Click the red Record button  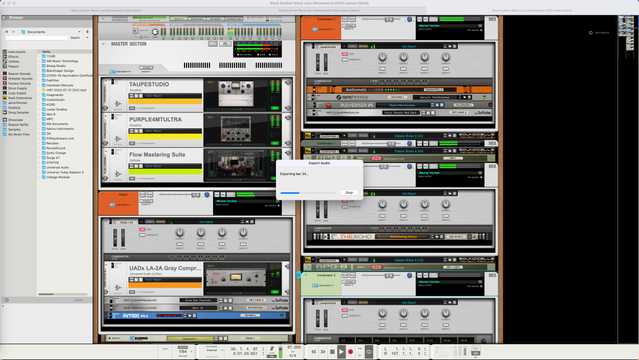click(x=350, y=351)
